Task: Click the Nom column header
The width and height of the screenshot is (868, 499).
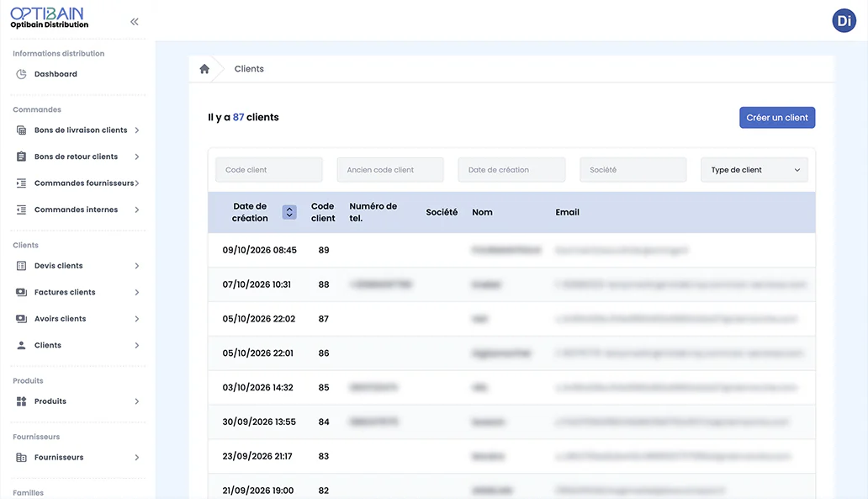Action: click(482, 212)
